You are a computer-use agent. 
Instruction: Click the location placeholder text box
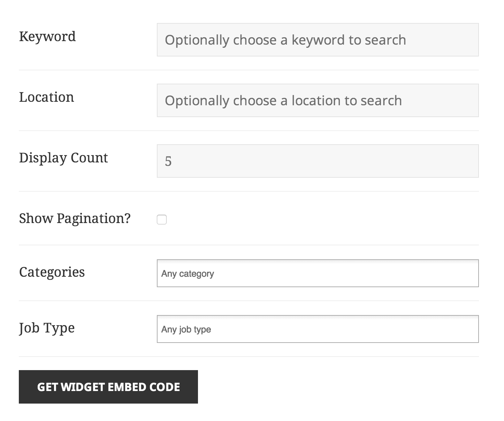[x=283, y=100]
